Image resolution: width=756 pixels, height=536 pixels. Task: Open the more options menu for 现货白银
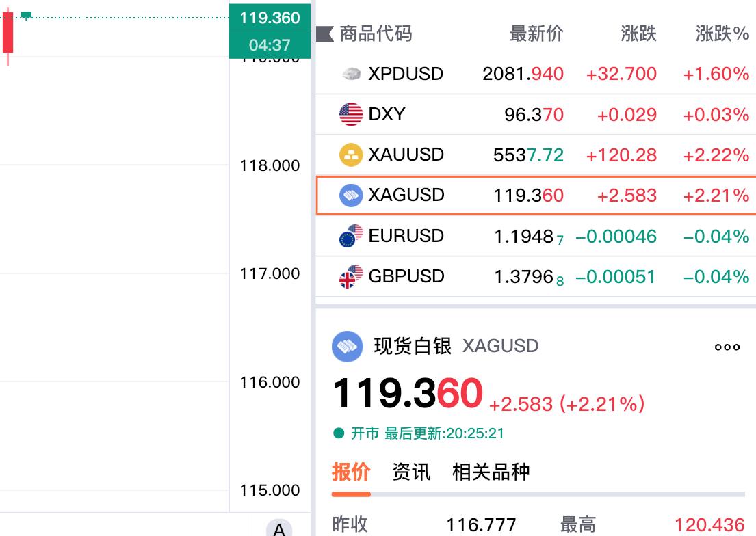click(727, 347)
